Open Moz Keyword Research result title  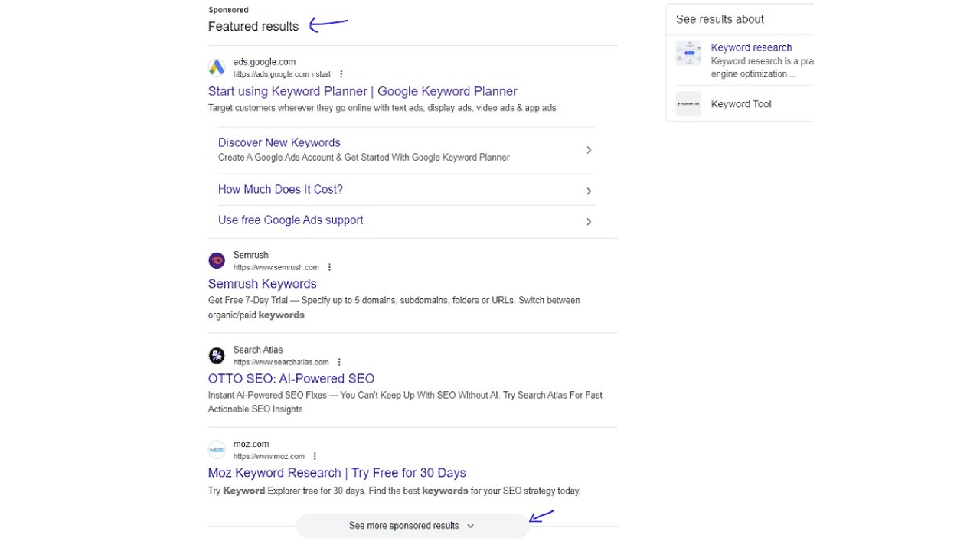(337, 473)
